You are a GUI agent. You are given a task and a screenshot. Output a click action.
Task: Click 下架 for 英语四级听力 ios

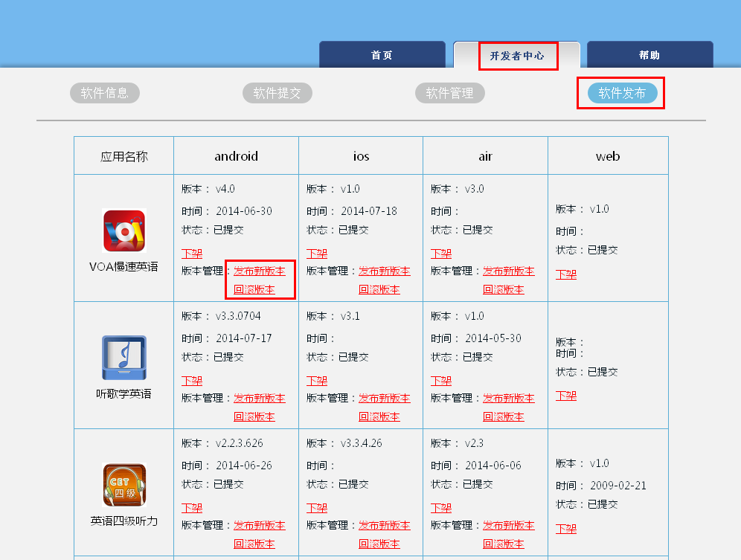(x=317, y=508)
